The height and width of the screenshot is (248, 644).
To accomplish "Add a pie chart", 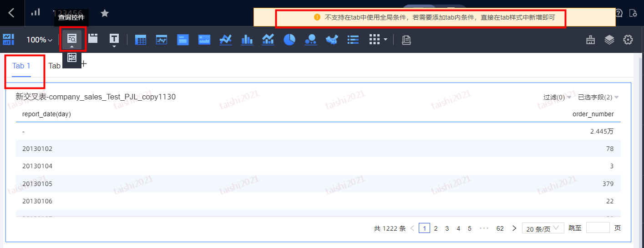I will tap(289, 40).
